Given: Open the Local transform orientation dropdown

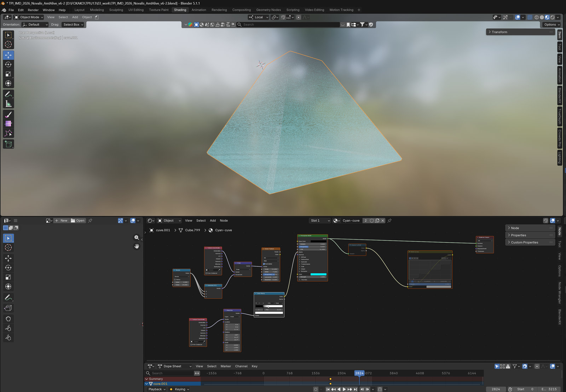Looking at the screenshot, I should point(259,17).
